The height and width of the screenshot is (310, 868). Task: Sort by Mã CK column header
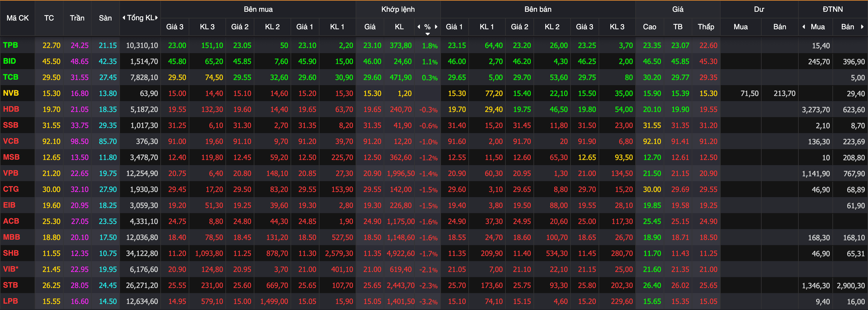click(17, 18)
